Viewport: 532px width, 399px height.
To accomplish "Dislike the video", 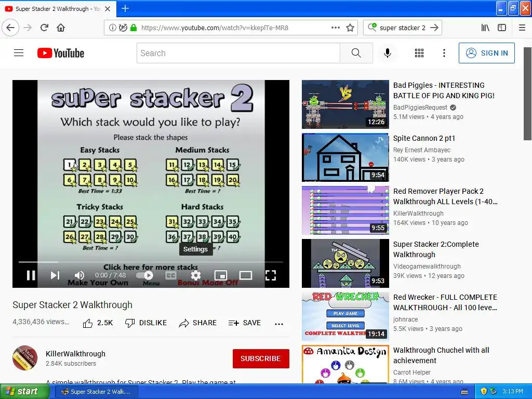I will point(146,323).
